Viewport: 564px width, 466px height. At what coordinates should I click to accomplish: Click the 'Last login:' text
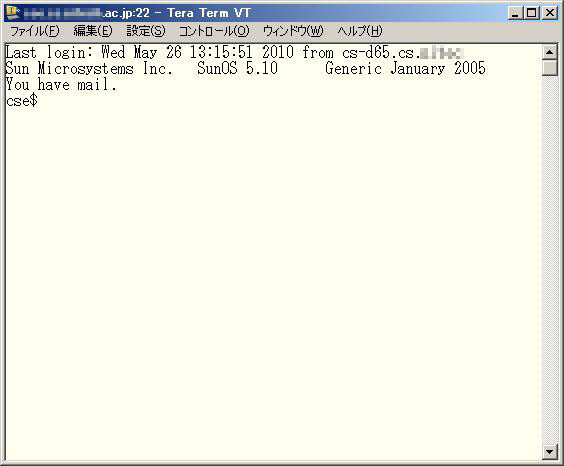pyautogui.click(x=49, y=52)
